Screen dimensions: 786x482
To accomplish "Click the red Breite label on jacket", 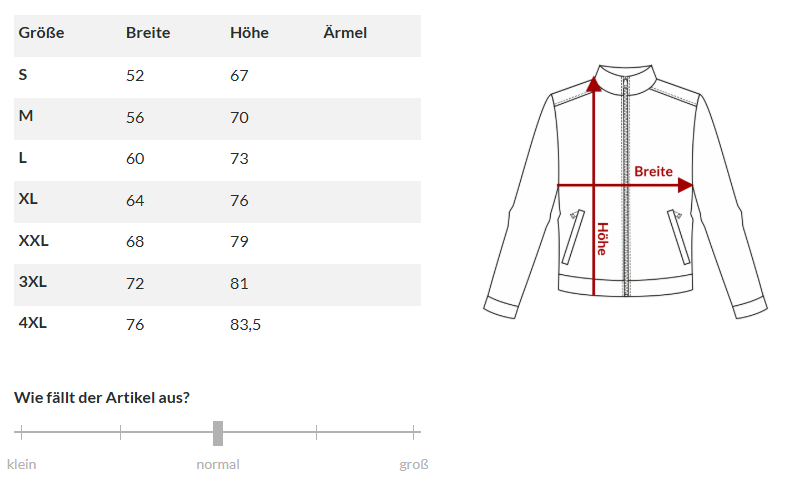I will click(x=653, y=172).
